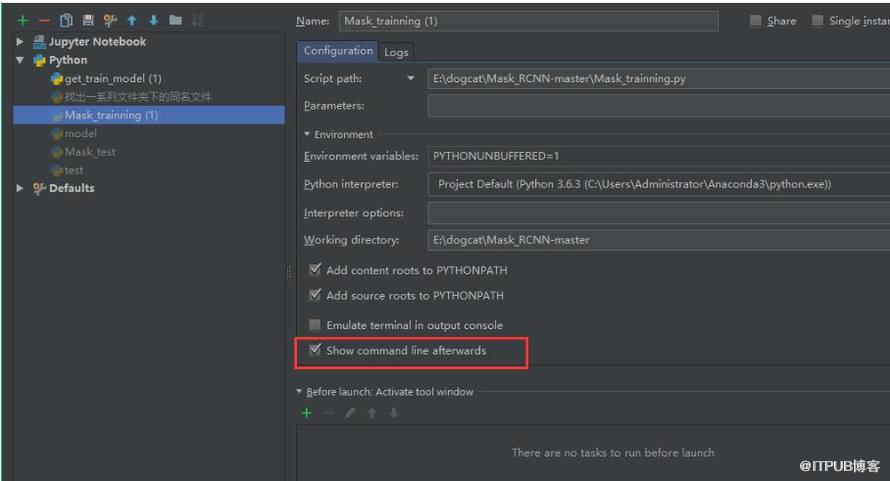Toggle Show command line afterwards checkbox
This screenshot has width=890, height=481.
(315, 350)
